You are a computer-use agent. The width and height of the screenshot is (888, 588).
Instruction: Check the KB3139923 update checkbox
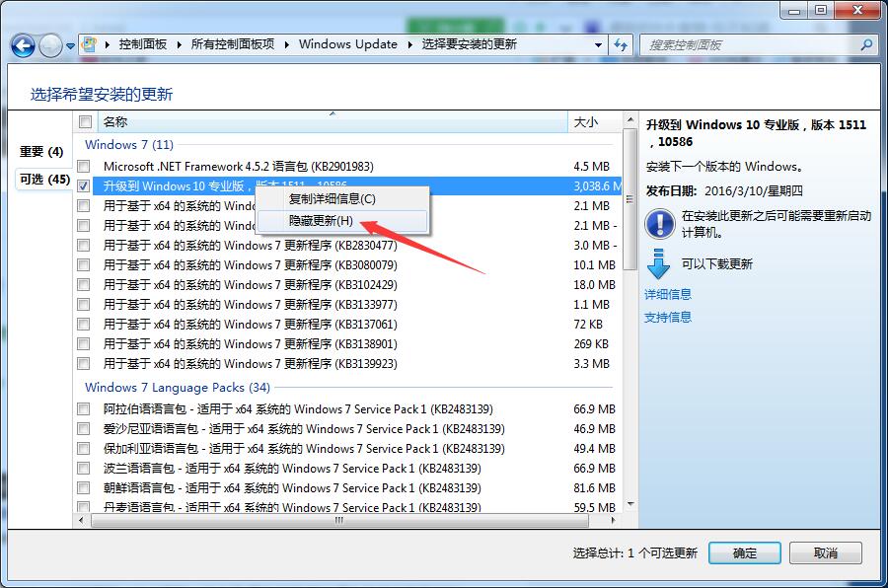[84, 364]
